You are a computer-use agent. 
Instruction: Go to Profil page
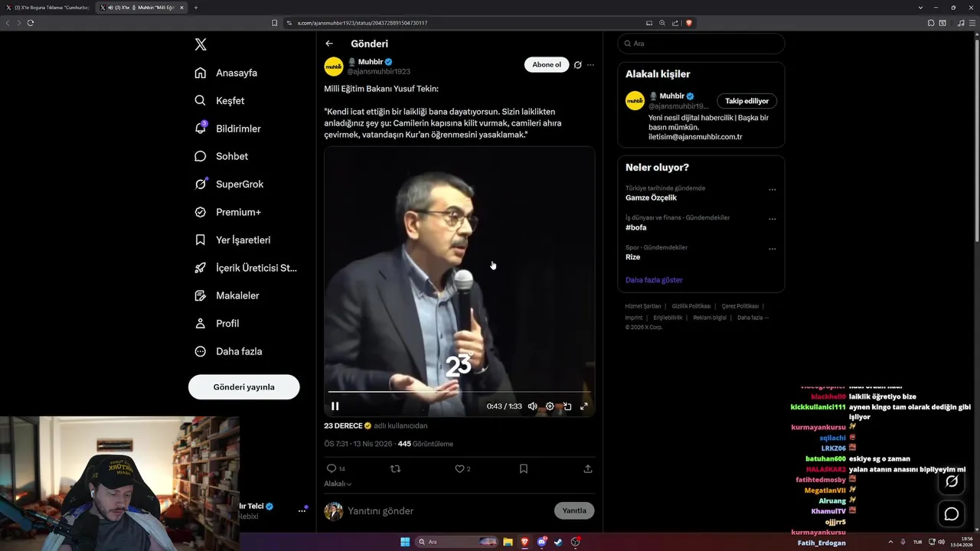pos(217,324)
